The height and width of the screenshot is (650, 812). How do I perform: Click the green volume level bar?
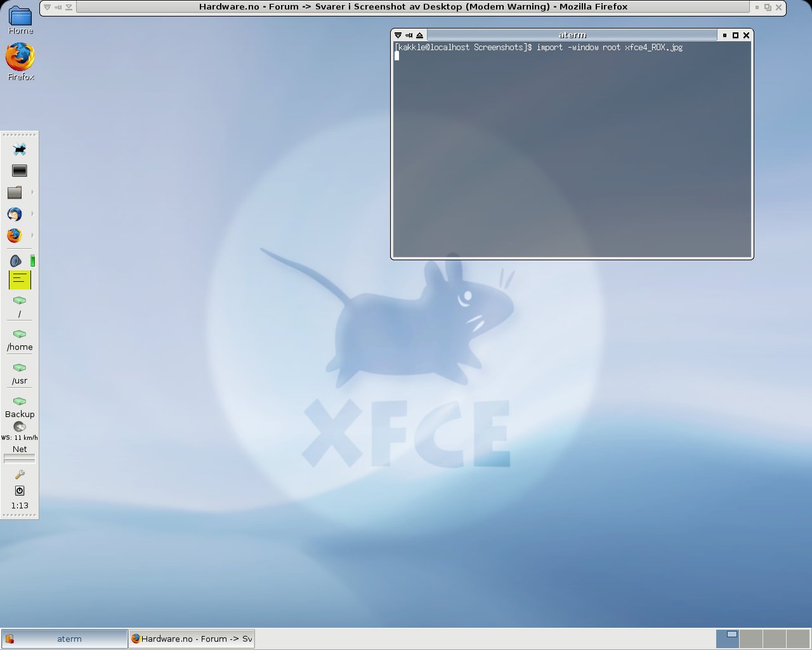click(32, 261)
